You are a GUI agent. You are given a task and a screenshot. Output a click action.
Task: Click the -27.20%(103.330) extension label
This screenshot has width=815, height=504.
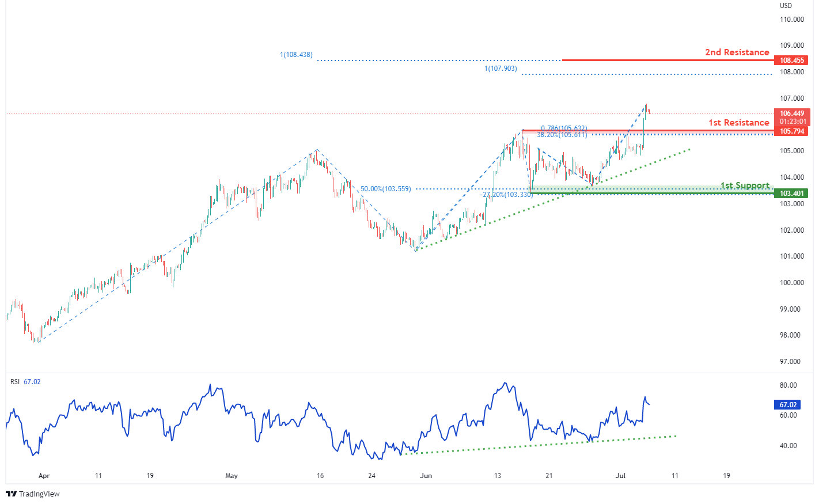tap(506, 195)
